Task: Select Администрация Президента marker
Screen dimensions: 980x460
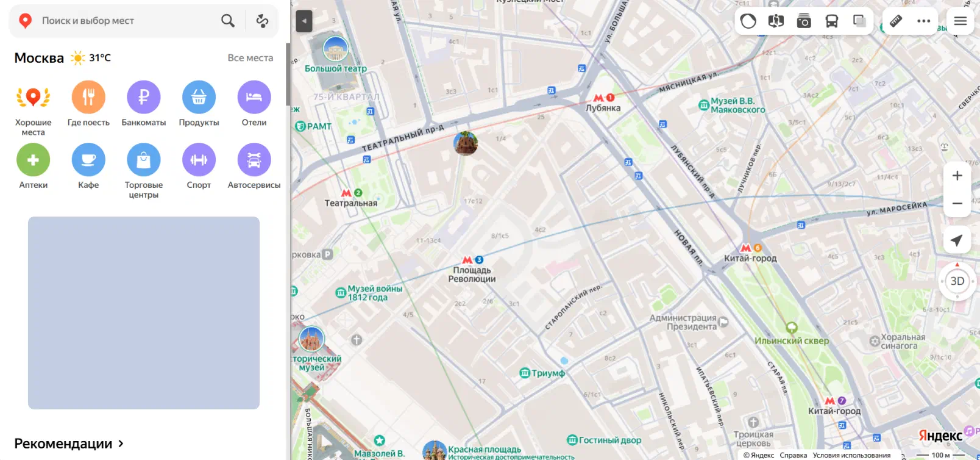Action: [689, 322]
